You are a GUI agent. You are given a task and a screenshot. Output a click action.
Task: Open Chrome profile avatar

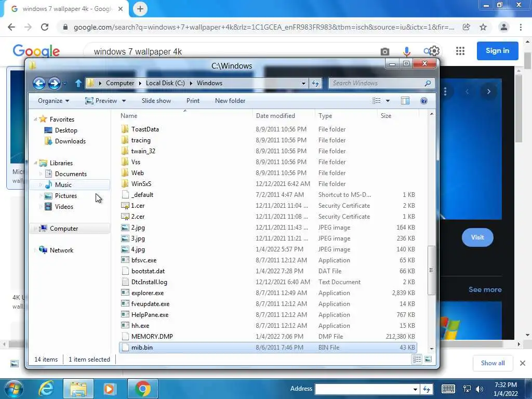tap(504, 27)
